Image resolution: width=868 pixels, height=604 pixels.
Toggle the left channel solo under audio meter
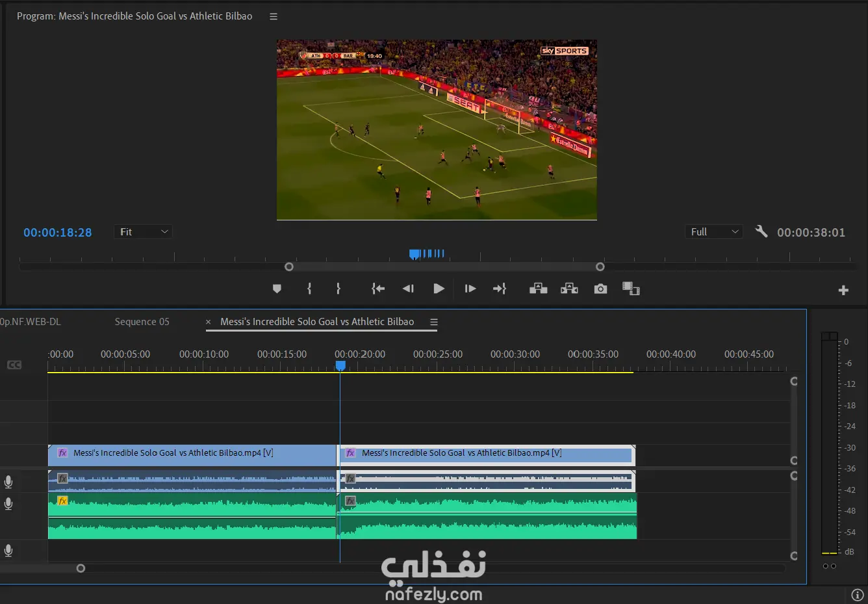pyautogui.click(x=826, y=566)
